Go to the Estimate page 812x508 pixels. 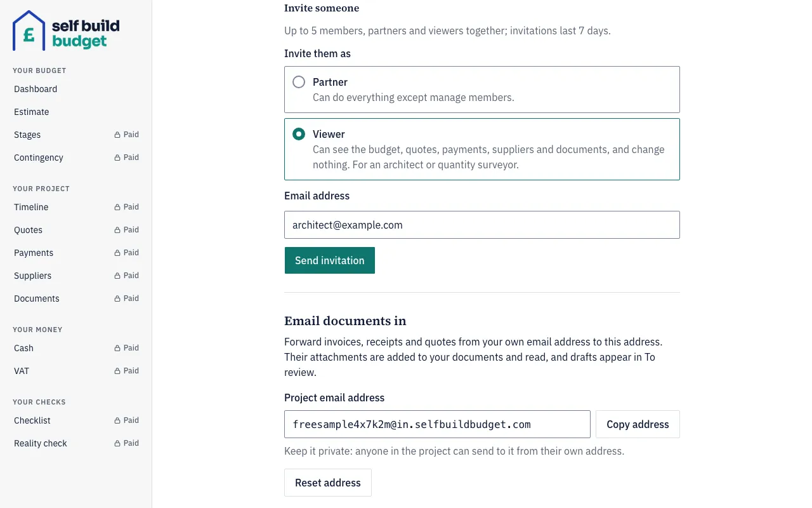pos(76,112)
